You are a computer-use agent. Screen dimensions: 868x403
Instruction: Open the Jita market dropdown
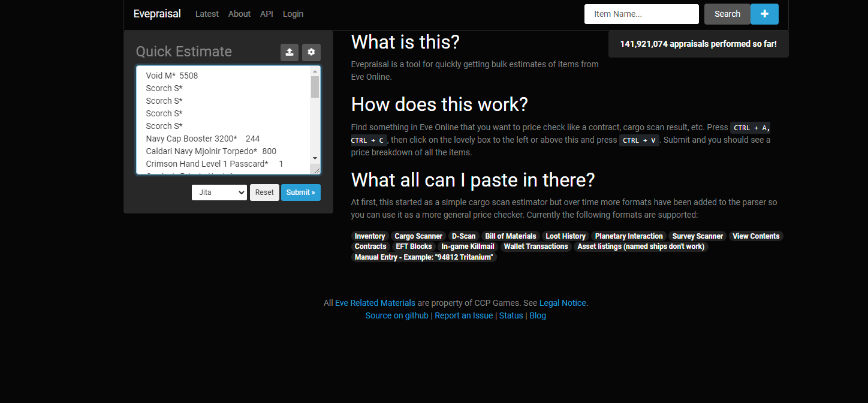click(219, 193)
